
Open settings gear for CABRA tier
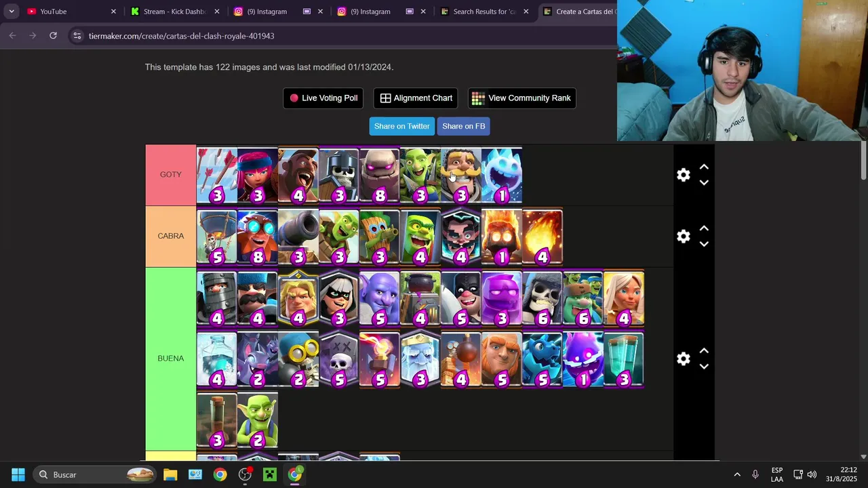pyautogui.click(x=683, y=237)
